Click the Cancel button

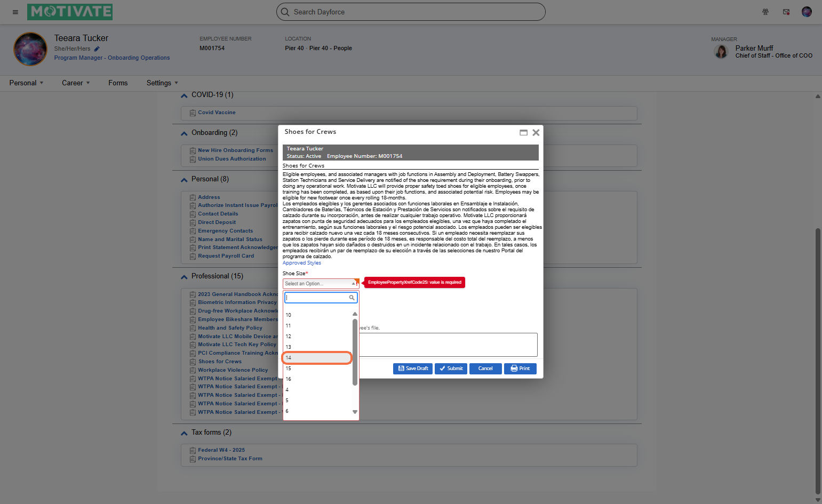[x=485, y=369]
